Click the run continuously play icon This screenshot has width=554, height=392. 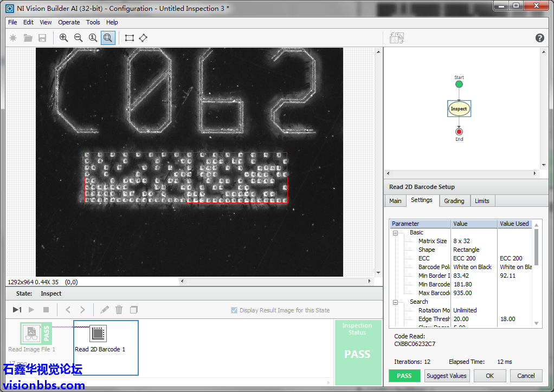[x=31, y=310]
